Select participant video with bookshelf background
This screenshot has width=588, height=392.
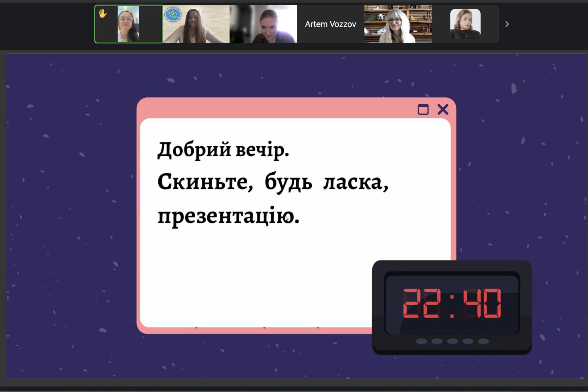[x=398, y=24]
